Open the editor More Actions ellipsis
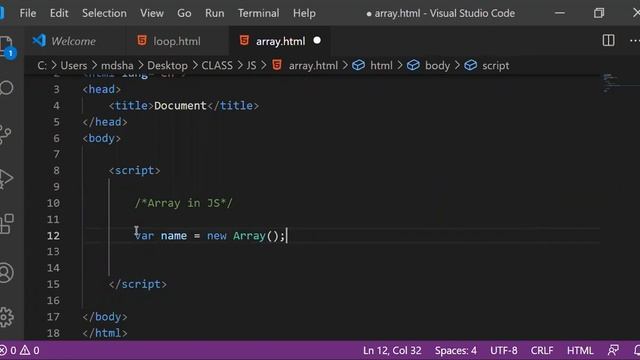Screen dimensions: 640x360 635,40
